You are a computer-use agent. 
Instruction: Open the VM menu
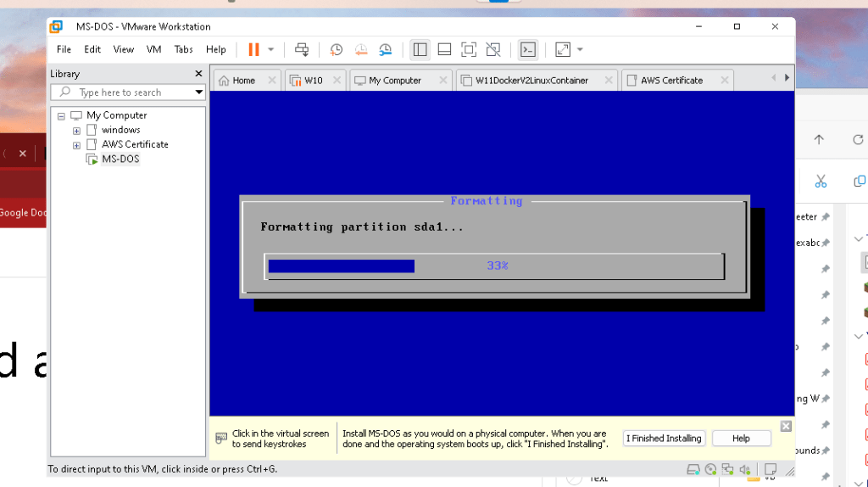click(153, 49)
